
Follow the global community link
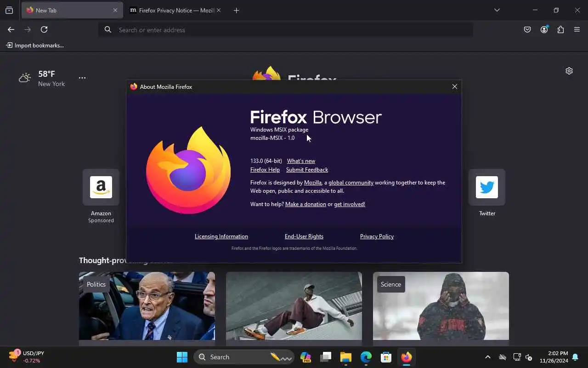click(x=351, y=183)
